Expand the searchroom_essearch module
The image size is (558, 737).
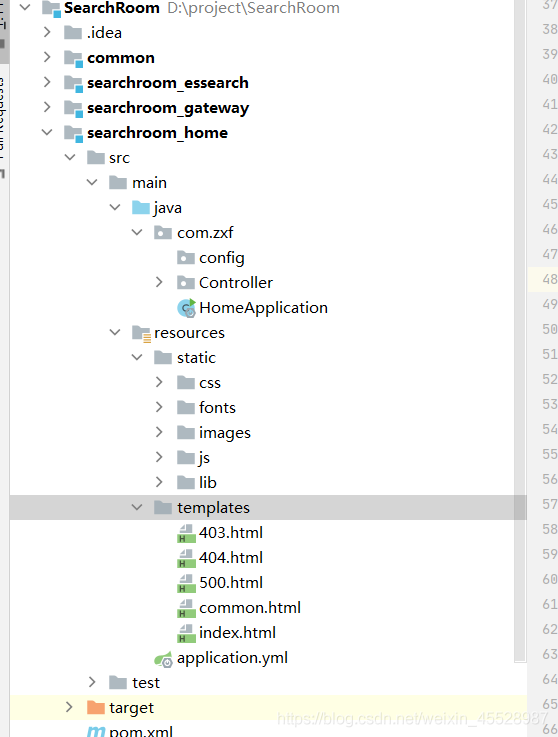click(47, 82)
